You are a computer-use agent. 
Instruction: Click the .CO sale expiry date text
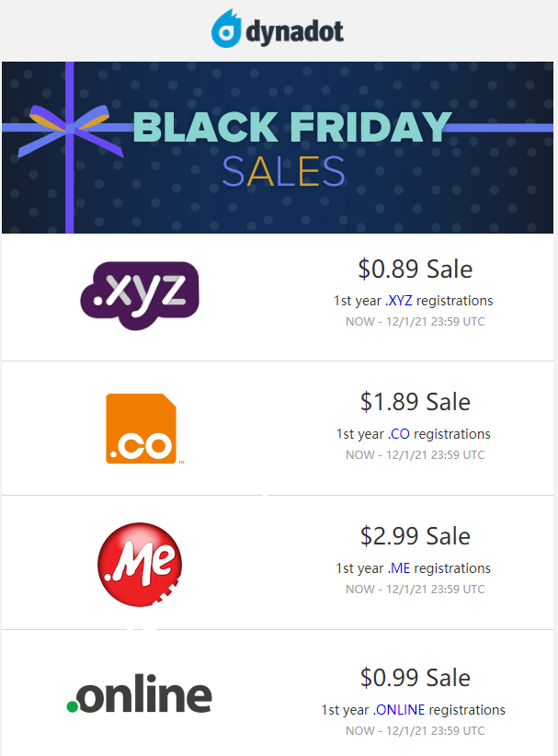click(415, 455)
